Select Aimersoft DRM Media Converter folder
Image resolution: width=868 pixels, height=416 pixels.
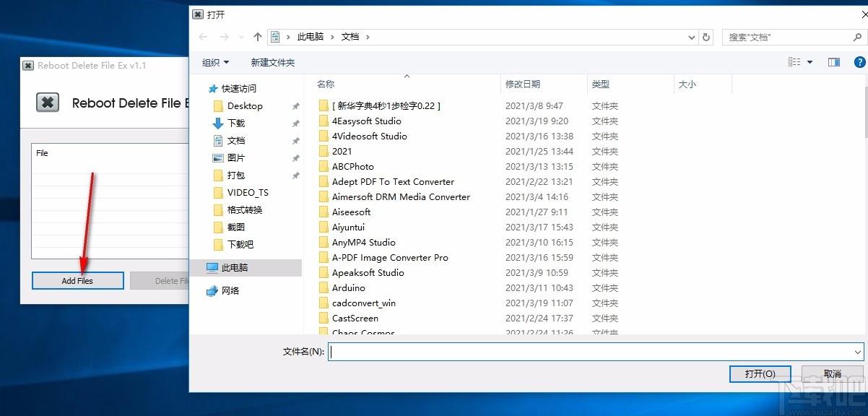pos(402,196)
